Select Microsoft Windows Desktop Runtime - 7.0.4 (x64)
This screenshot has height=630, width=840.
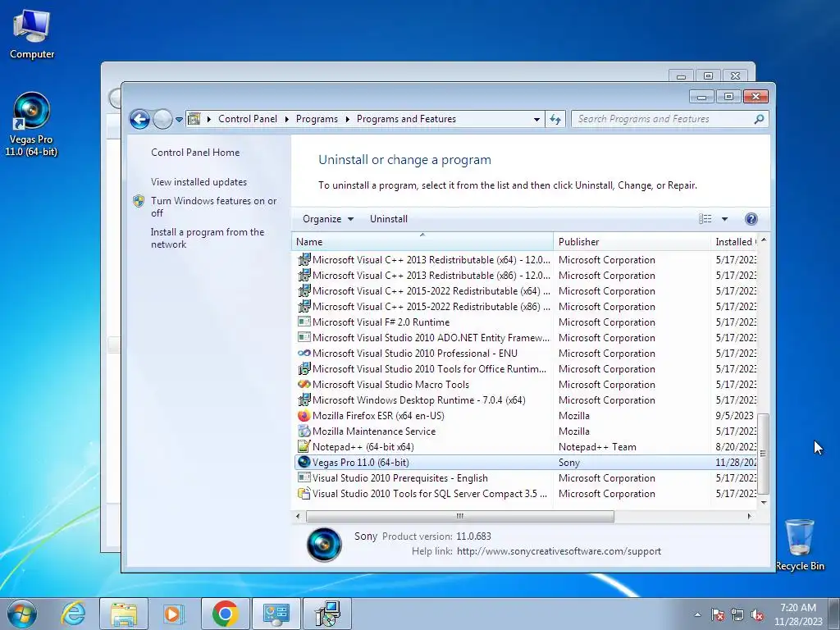525,399
